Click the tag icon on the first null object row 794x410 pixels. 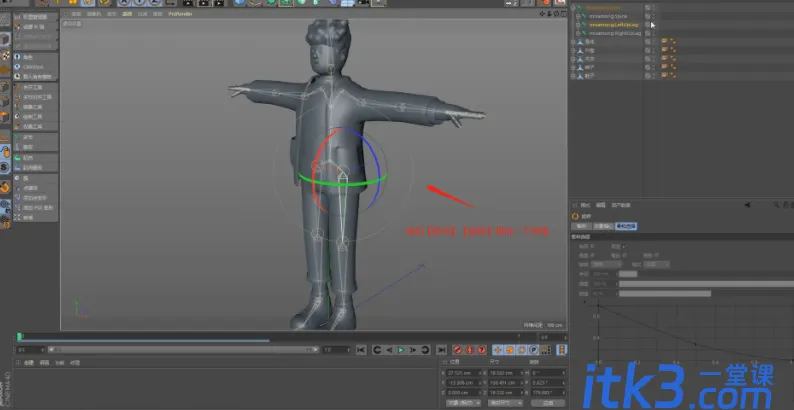point(664,42)
